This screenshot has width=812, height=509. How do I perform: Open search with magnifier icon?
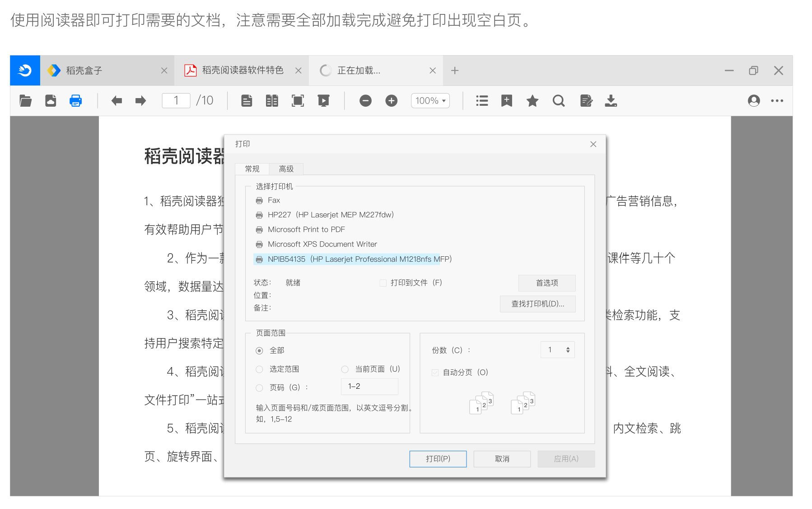click(x=559, y=100)
